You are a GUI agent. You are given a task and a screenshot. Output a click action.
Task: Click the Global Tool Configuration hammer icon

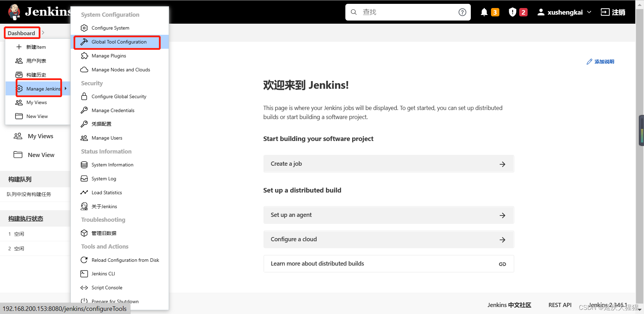pos(84,42)
